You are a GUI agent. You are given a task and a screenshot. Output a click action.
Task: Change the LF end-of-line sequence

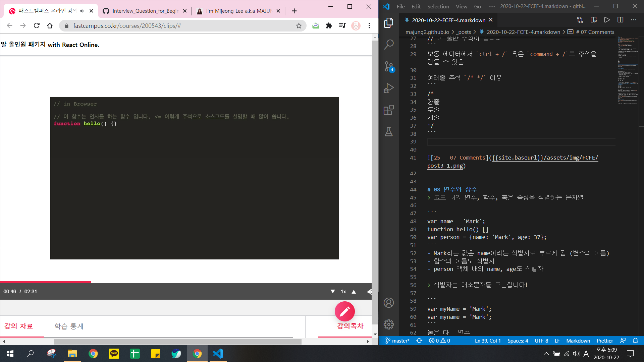coord(557,341)
